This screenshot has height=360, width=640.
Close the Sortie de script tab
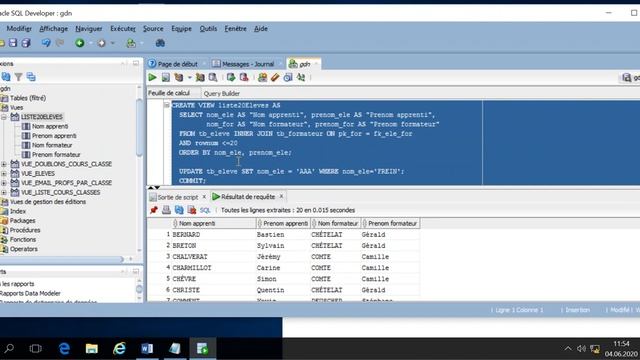[x=204, y=197]
